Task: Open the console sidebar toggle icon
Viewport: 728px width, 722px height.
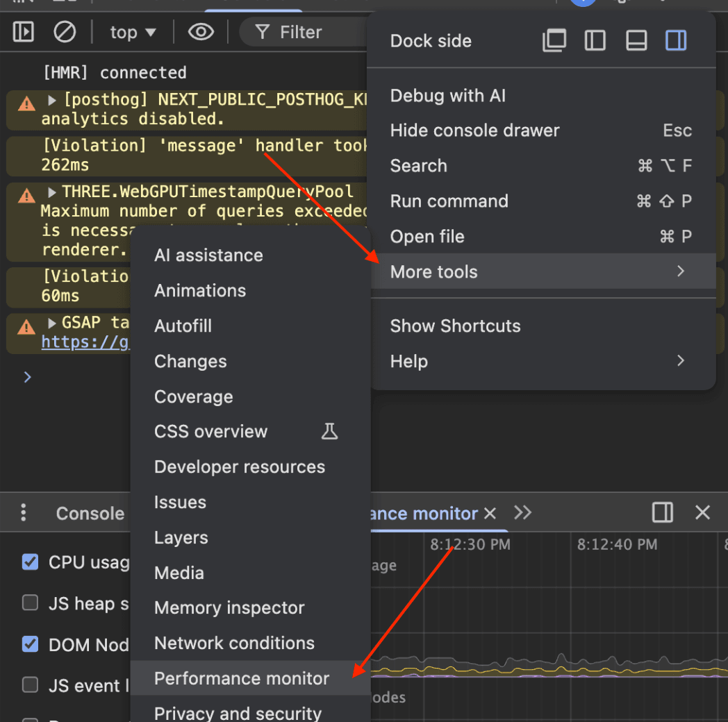Action: 23,32
